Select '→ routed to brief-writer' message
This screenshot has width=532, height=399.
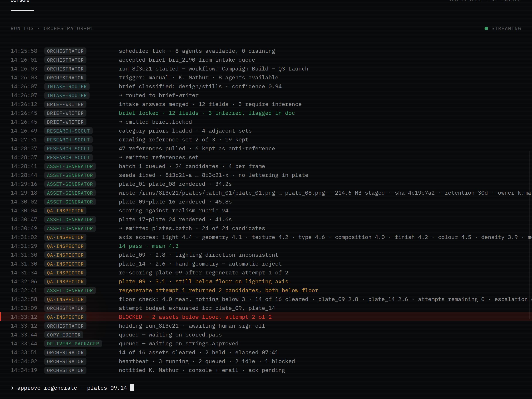(x=159, y=96)
